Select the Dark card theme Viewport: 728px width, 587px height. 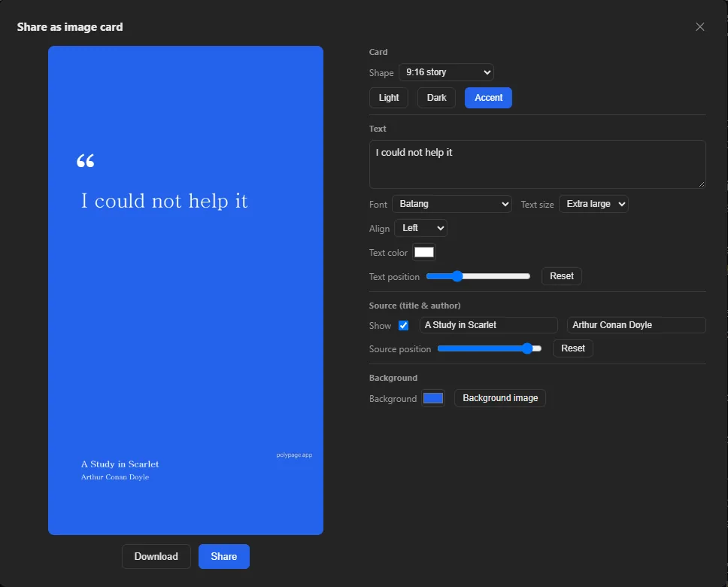click(x=436, y=98)
